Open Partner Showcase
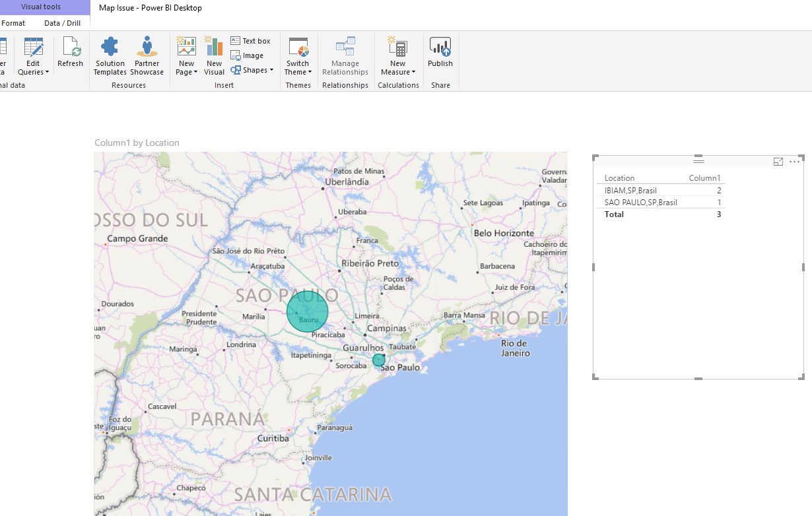812x516 pixels. tap(147, 56)
